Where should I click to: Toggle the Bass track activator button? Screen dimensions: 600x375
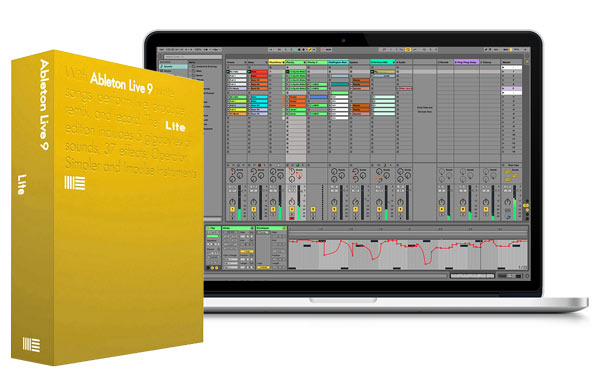tap(254, 209)
